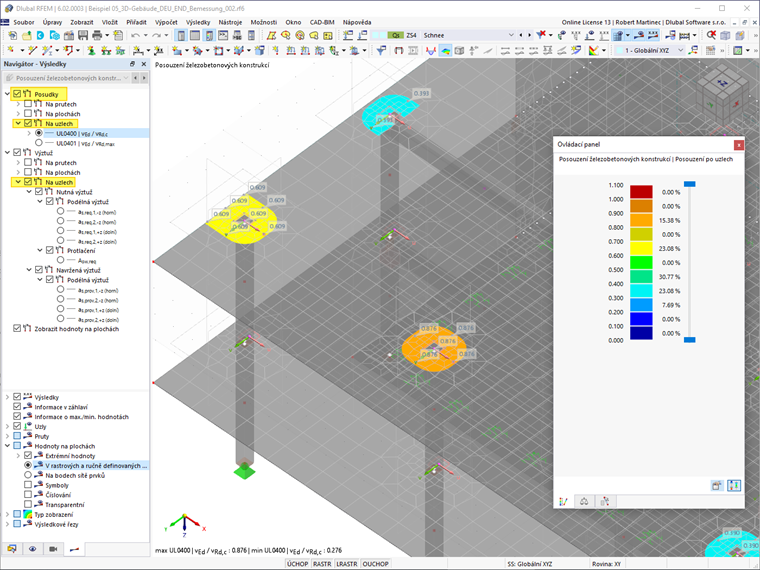The height and width of the screenshot is (570, 760).
Task: Open the Úpravy menu
Action: pos(52,22)
